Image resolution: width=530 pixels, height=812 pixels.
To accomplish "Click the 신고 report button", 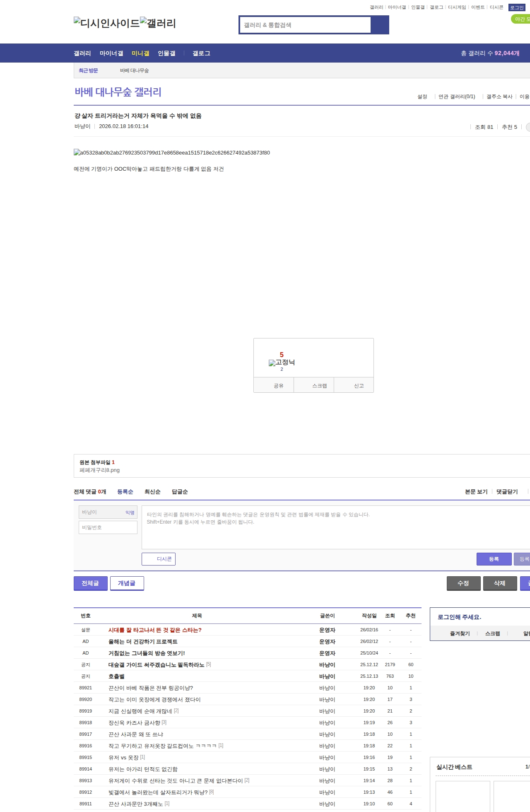I will pyautogui.click(x=354, y=385).
